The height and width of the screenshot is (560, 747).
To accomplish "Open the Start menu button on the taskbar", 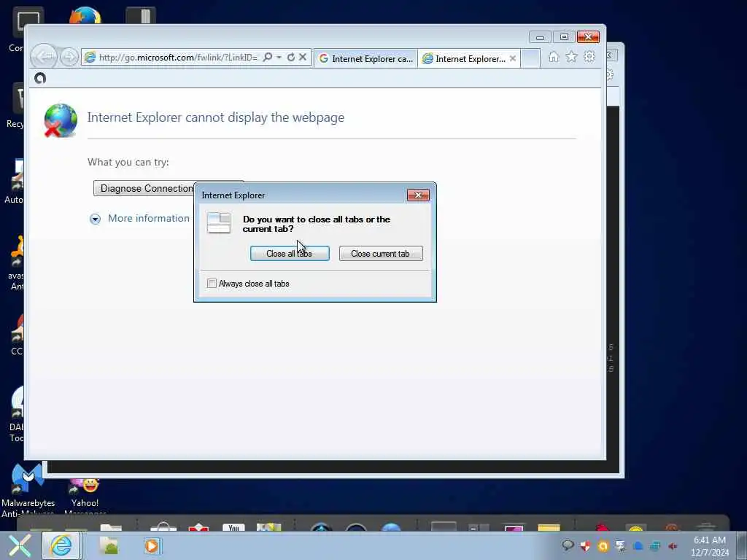I will tap(19, 545).
